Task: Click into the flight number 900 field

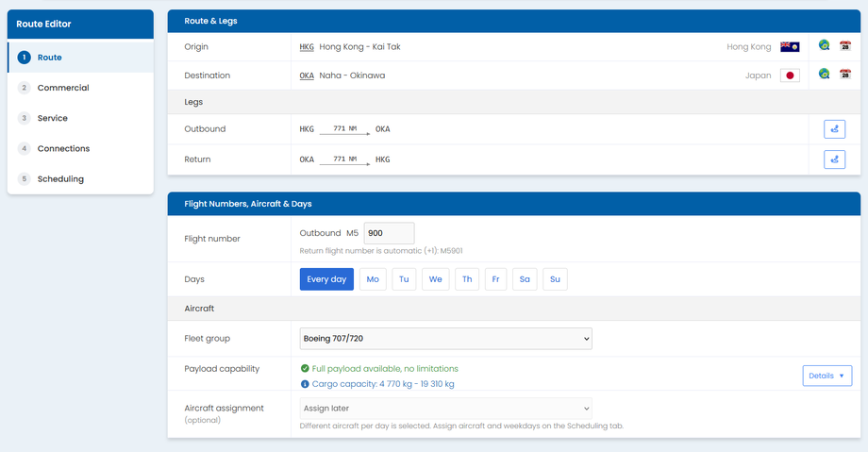Action: pyautogui.click(x=389, y=233)
